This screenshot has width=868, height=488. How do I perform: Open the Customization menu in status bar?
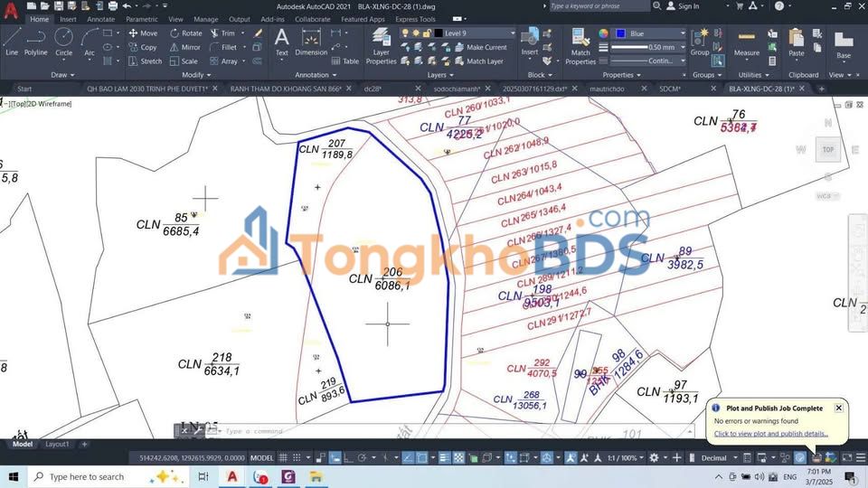coord(861,457)
